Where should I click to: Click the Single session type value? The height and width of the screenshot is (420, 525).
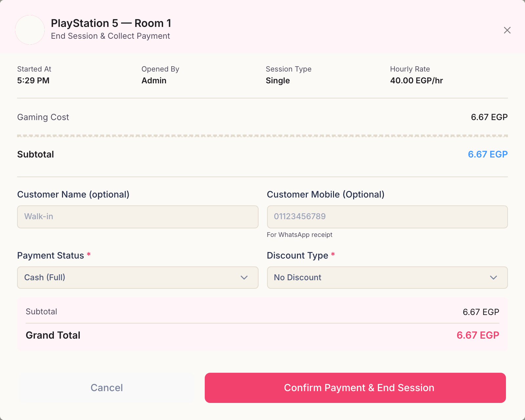point(278,81)
